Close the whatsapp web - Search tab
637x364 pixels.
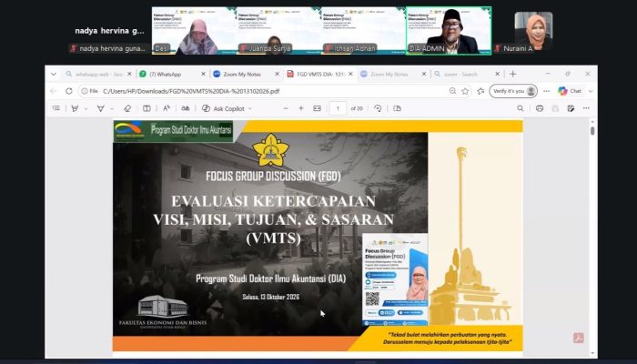[x=129, y=74]
